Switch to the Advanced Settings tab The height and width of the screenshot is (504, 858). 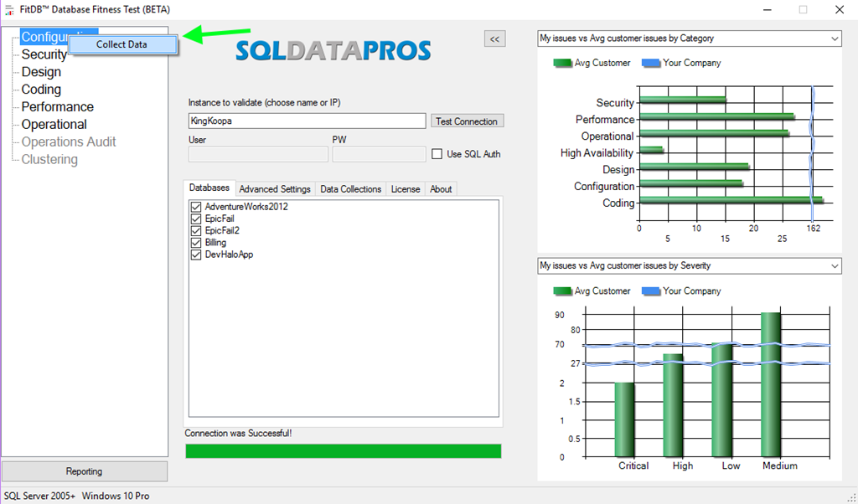tap(275, 189)
